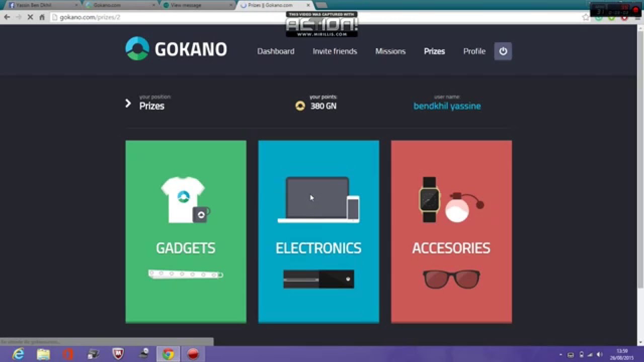
Task: Click the Chrome icon in the taskbar
Action: pos(168,354)
